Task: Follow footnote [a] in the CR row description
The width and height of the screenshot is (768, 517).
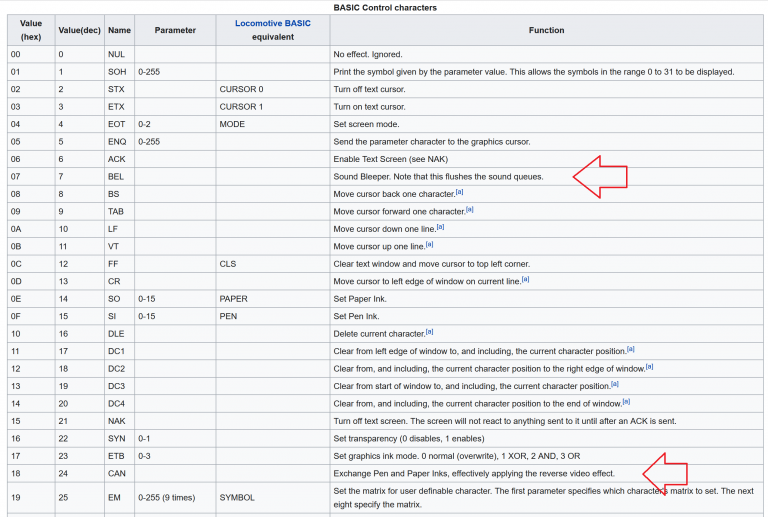Action: (x=525, y=279)
